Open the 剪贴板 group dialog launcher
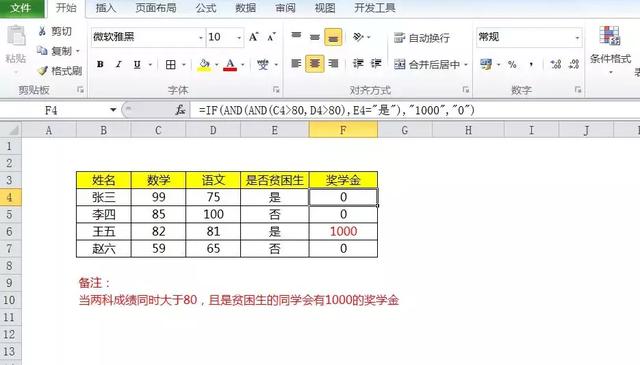This screenshot has width=640, height=365. click(x=80, y=90)
